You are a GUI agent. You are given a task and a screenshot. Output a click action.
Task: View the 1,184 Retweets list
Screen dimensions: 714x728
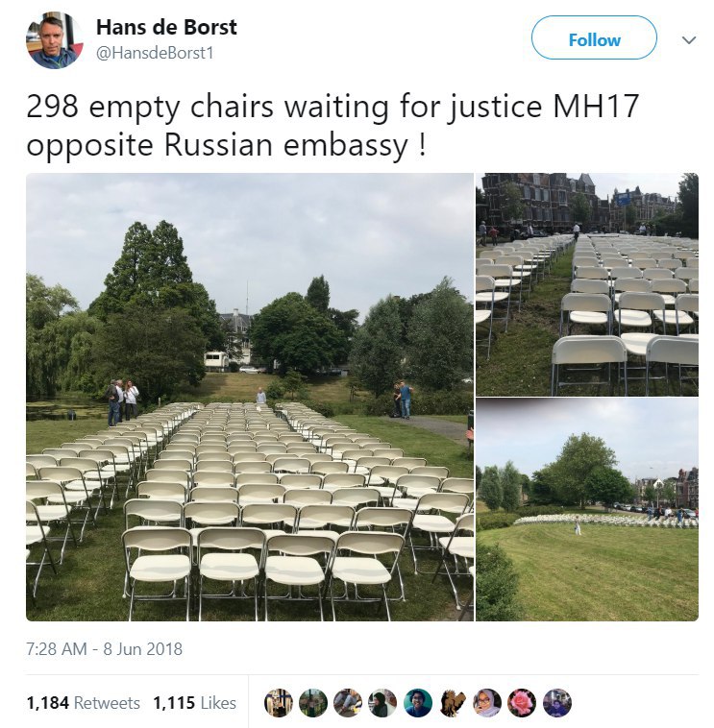[x=84, y=703]
